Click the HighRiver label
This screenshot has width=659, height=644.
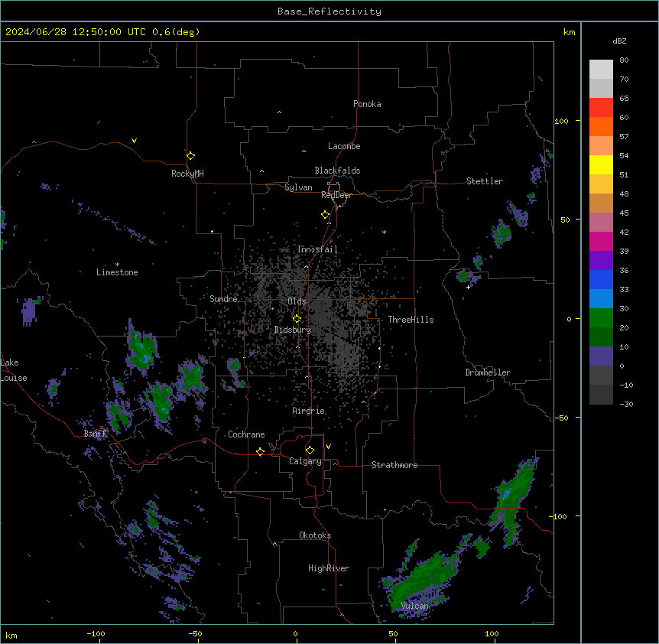pyautogui.click(x=329, y=568)
